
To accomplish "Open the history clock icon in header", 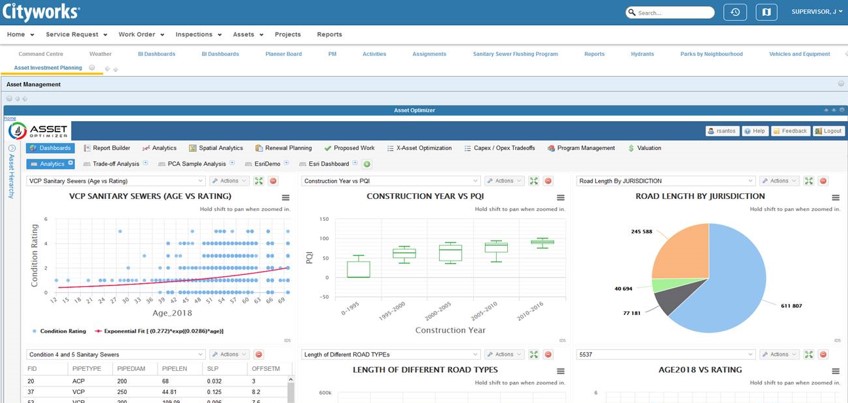I will tap(735, 12).
